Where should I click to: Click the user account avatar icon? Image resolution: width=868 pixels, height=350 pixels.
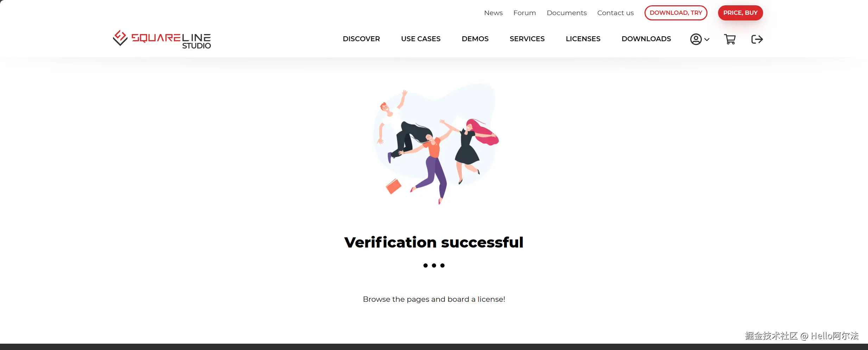[x=696, y=39]
